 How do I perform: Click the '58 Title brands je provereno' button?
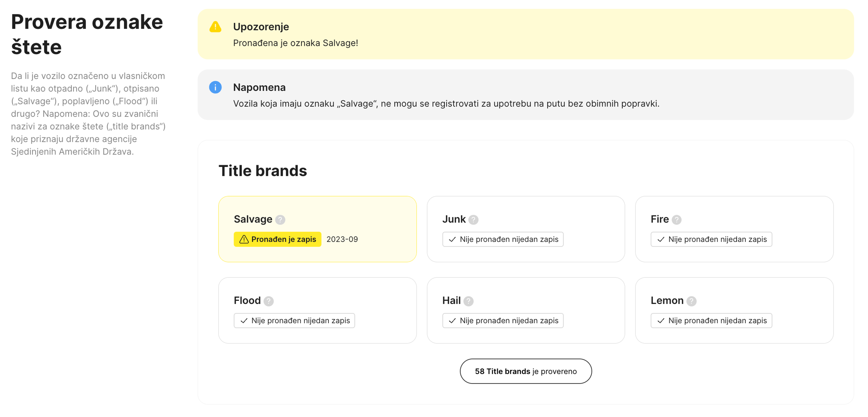tap(525, 371)
